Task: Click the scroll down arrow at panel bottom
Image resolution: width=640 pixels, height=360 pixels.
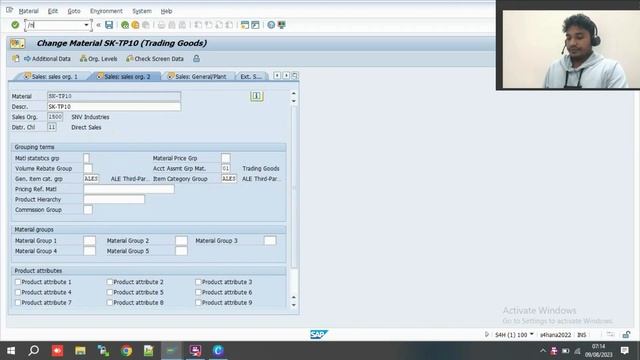Action: click(x=293, y=305)
